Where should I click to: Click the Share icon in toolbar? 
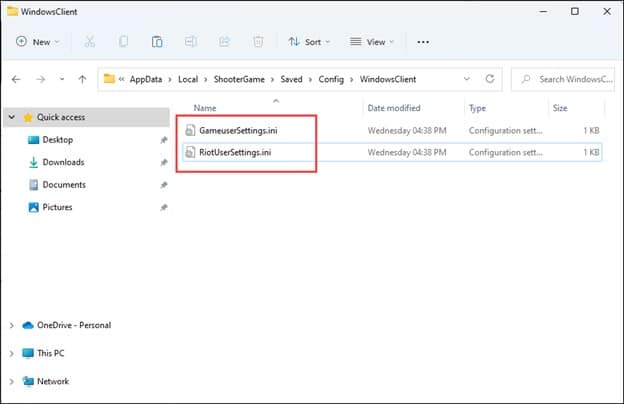[224, 42]
